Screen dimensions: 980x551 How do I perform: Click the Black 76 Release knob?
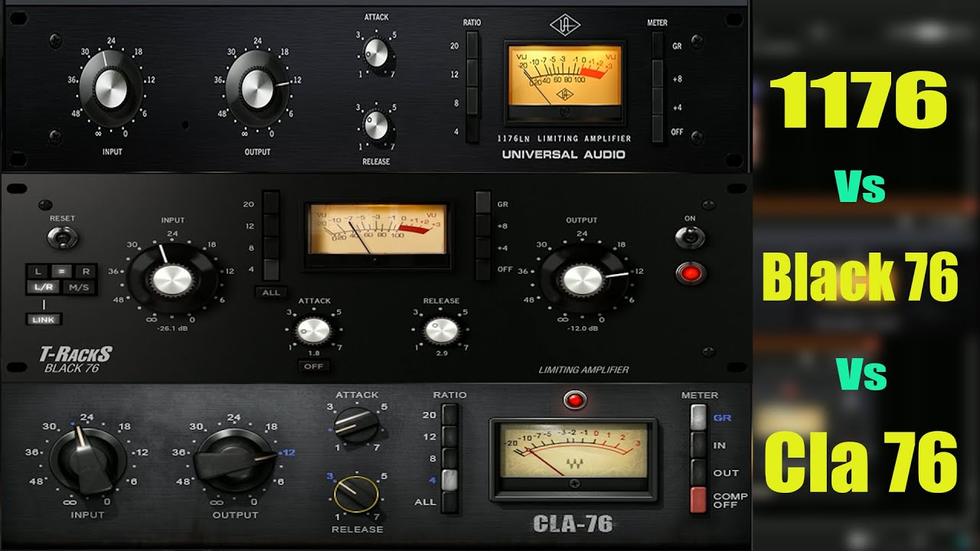point(442,331)
